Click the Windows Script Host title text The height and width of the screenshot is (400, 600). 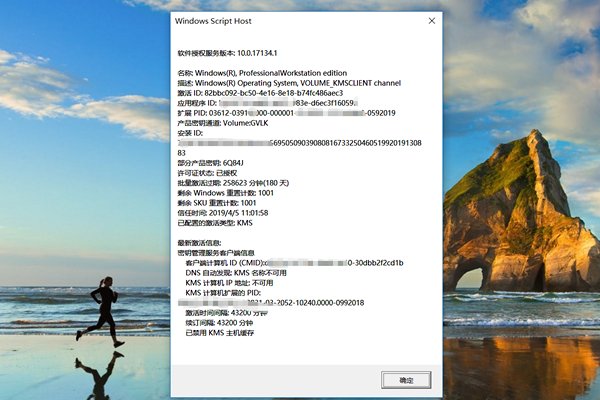(213, 21)
